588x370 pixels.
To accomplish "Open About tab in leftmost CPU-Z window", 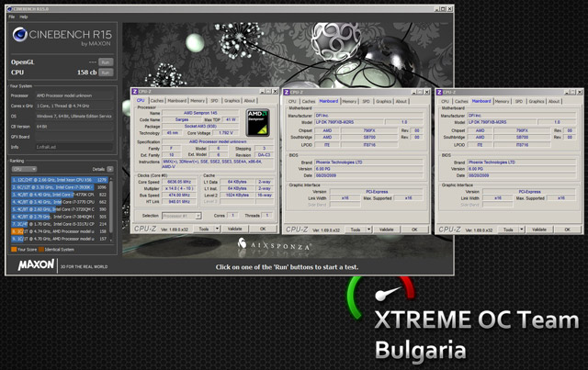I will pos(249,101).
